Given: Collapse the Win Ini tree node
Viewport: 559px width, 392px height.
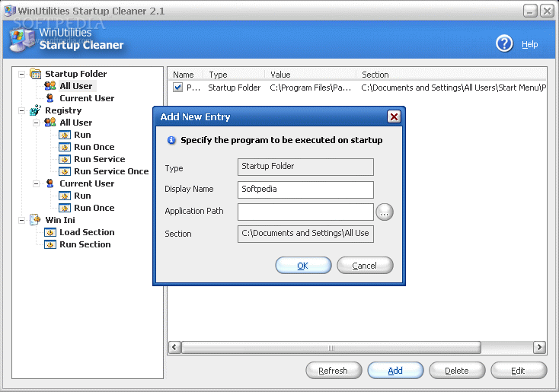Looking at the screenshot, I should (22, 220).
